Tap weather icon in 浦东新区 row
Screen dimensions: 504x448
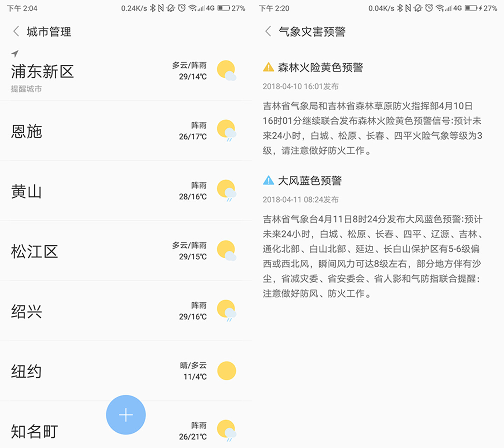point(226,70)
